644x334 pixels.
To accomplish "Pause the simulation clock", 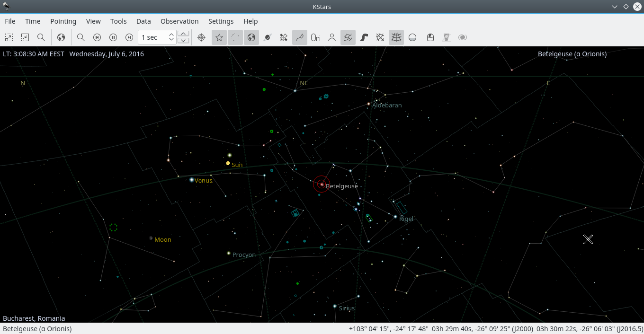I will pyautogui.click(x=113, y=37).
